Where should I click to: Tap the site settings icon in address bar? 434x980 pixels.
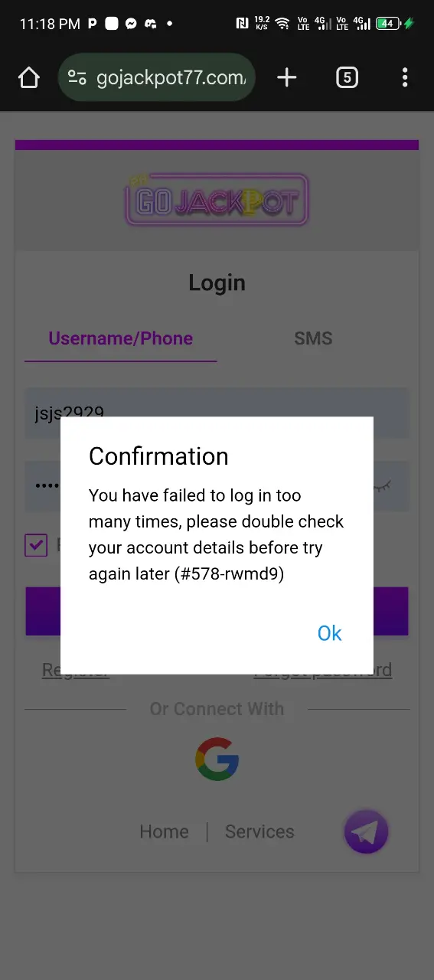(77, 77)
